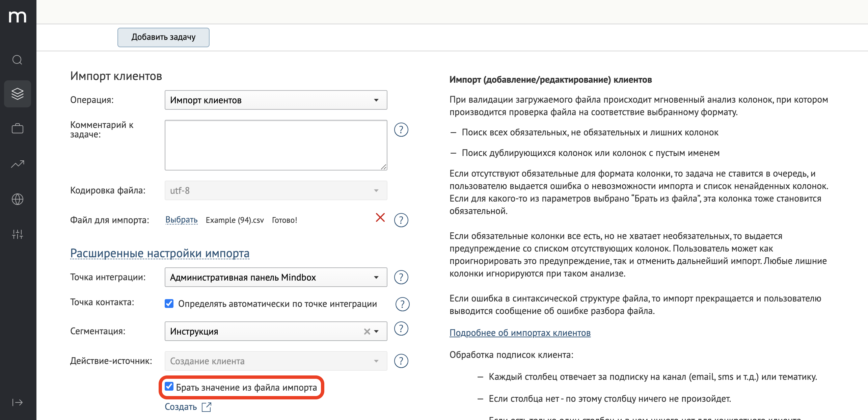Click the Mindbox logo icon
This screenshot has height=420, width=868.
pyautogui.click(x=18, y=17)
